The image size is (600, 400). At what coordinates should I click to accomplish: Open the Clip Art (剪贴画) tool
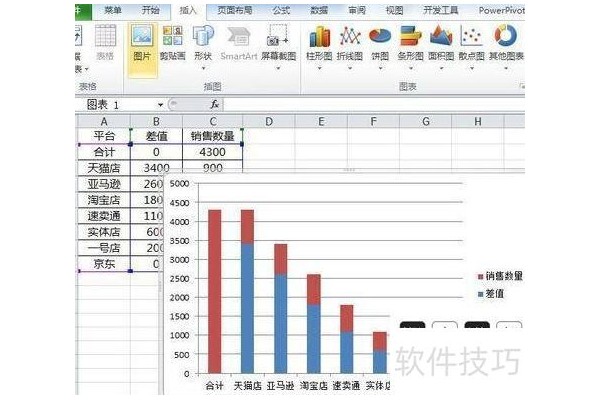point(173,43)
